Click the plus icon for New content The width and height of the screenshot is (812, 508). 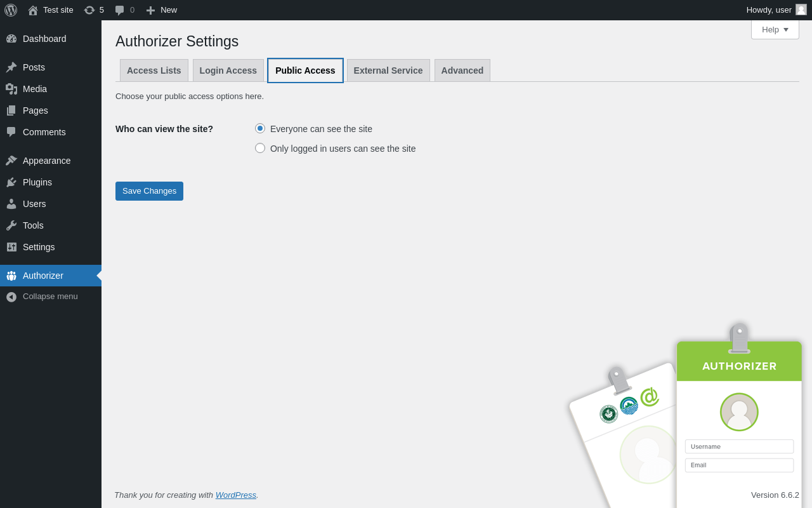[x=150, y=10]
